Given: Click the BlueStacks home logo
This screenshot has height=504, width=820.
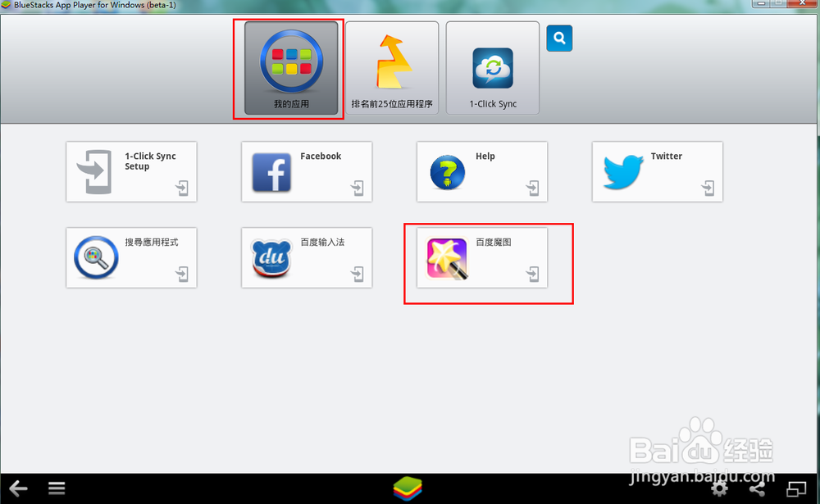Looking at the screenshot, I should pyautogui.click(x=408, y=488).
